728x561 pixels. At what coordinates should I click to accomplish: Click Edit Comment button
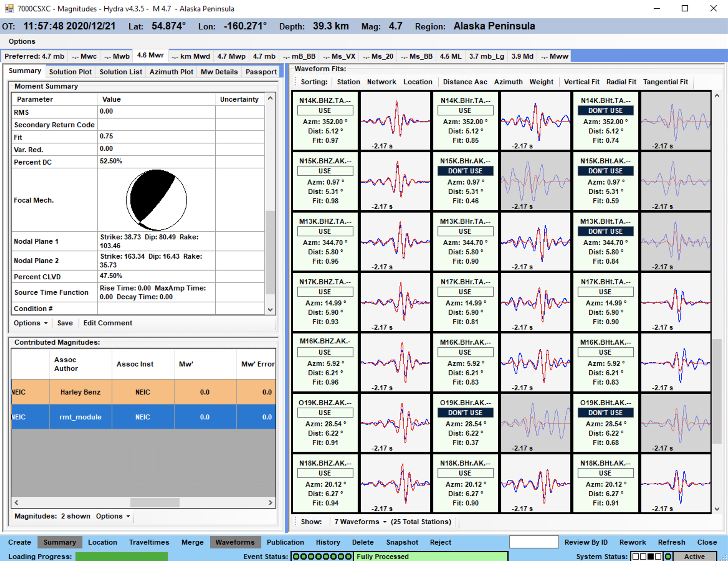(x=108, y=323)
